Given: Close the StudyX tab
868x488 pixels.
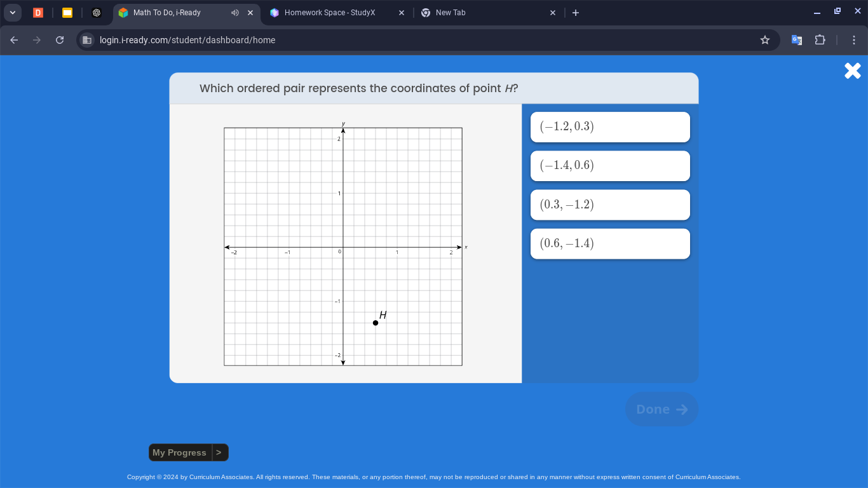Looking at the screenshot, I should pos(402,13).
